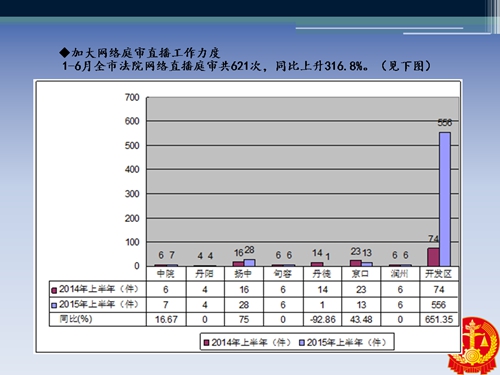The width and height of the screenshot is (500, 375).
Task: Click the 2014年上半年 legend marker below chart
Action: click(x=207, y=343)
